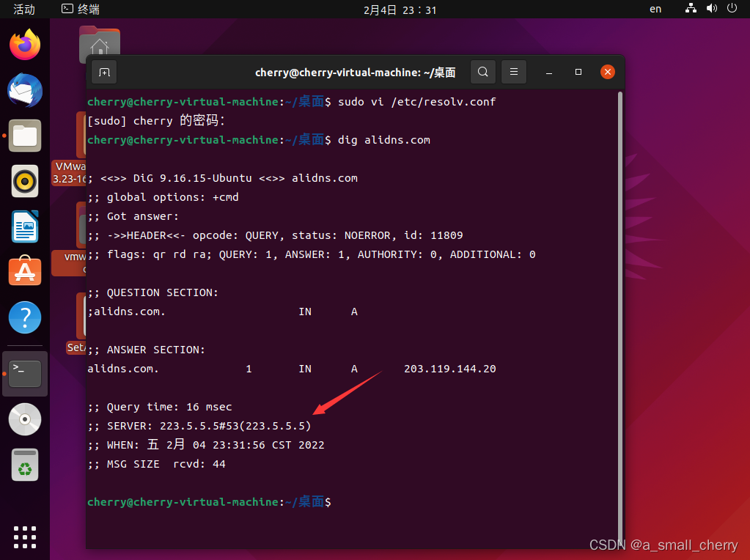Click the status: NOERROR header line
Image resolution: width=750 pixels, height=560 pixels.
point(275,235)
